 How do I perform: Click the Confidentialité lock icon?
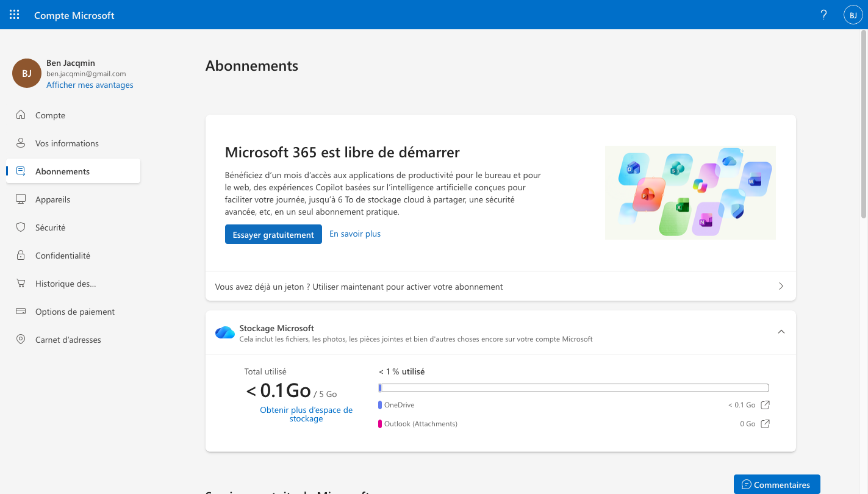[x=21, y=255]
